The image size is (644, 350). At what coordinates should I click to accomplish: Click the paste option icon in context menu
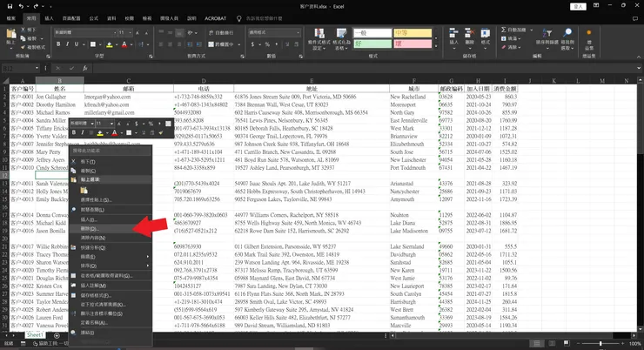pos(87,189)
